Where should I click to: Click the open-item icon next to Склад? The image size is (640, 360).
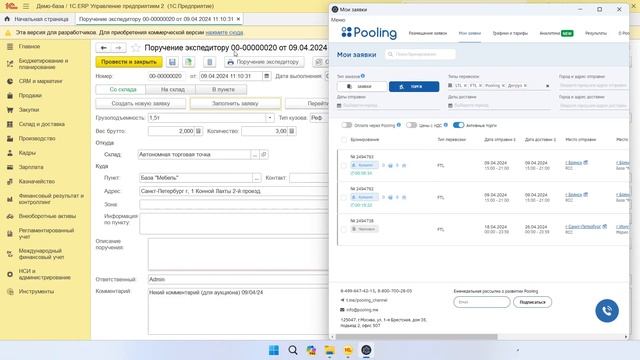click(x=264, y=155)
